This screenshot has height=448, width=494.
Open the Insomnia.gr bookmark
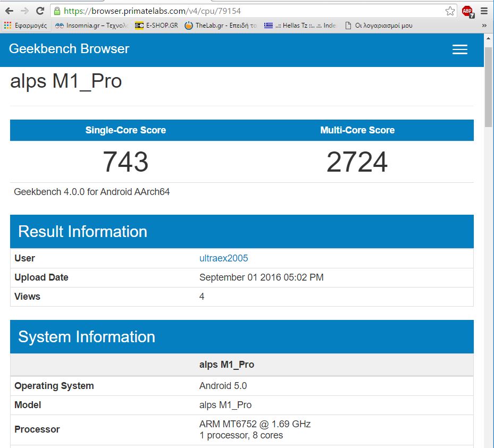coord(91,26)
